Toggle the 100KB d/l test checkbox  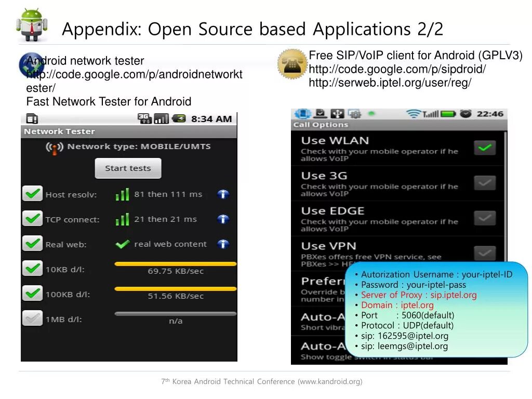pos(33,293)
